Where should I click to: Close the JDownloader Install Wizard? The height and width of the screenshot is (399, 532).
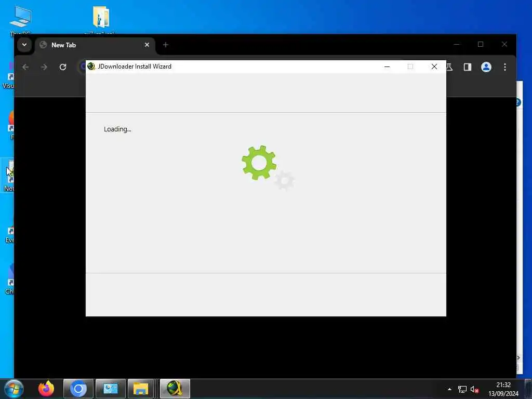[434, 66]
